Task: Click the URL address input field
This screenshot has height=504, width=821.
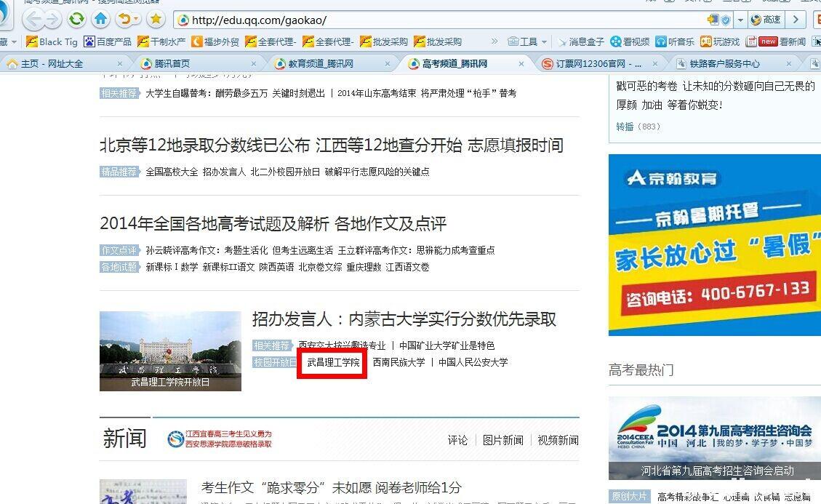Action: [x=436, y=20]
